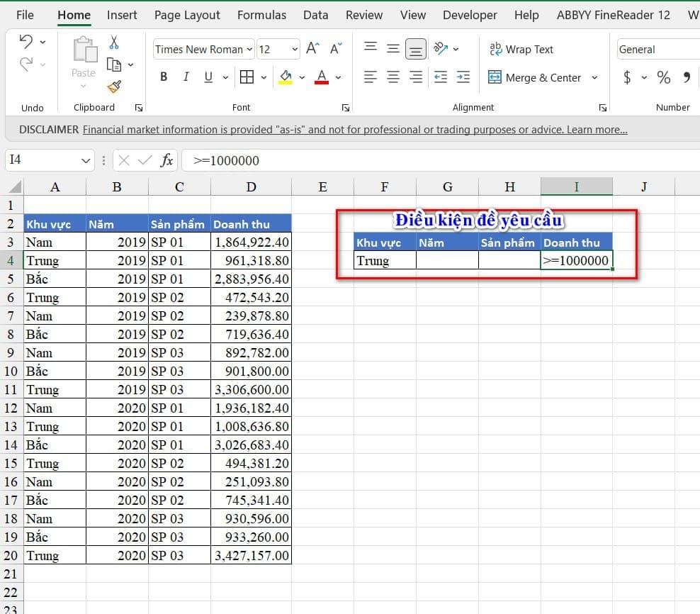
Task: Apply the yellow Fill Color swatch
Action: tap(286, 77)
